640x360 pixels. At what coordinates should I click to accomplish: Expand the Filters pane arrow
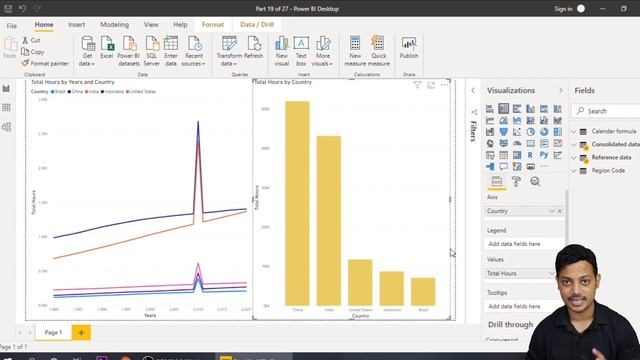[x=473, y=90]
